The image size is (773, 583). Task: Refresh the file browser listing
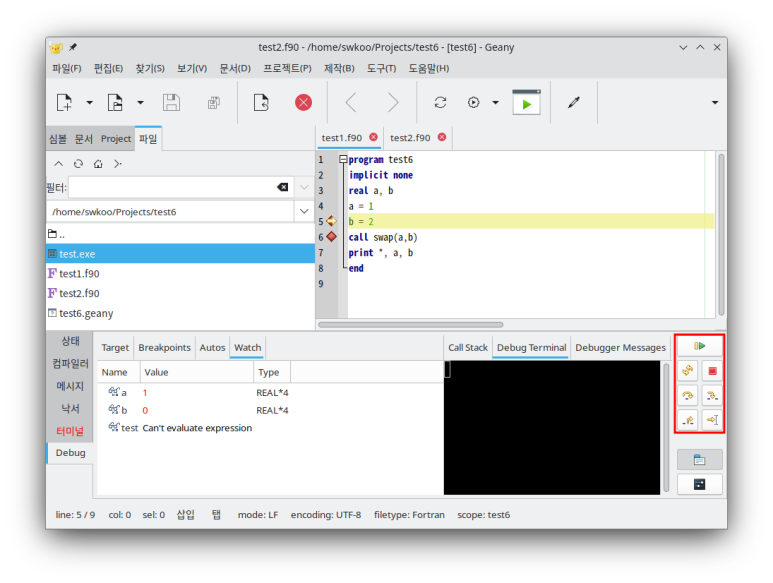pos(78,164)
